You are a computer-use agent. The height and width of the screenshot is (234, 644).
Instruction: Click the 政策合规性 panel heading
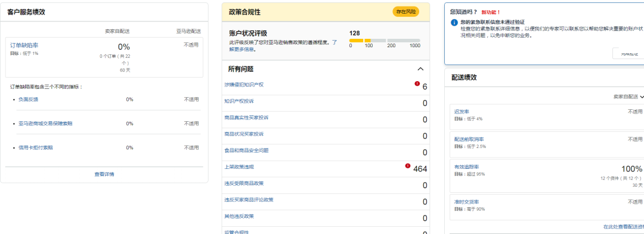(244, 13)
